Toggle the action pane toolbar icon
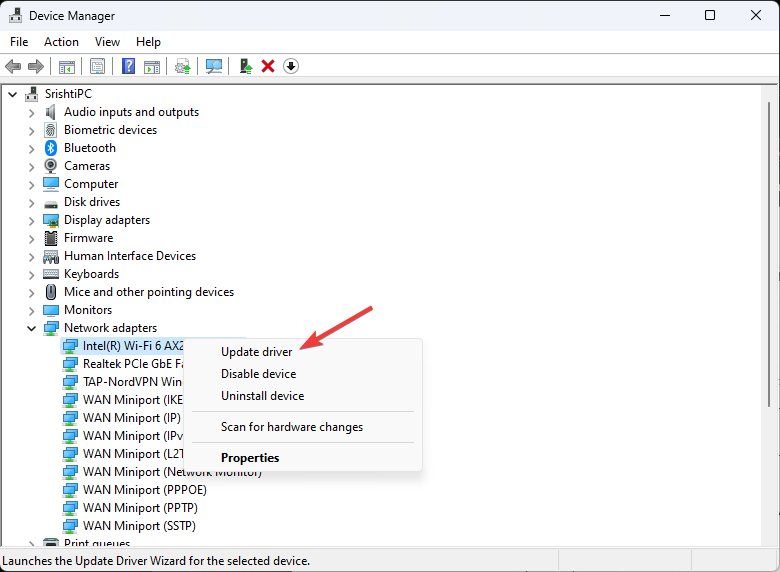780x572 pixels. tap(152, 66)
